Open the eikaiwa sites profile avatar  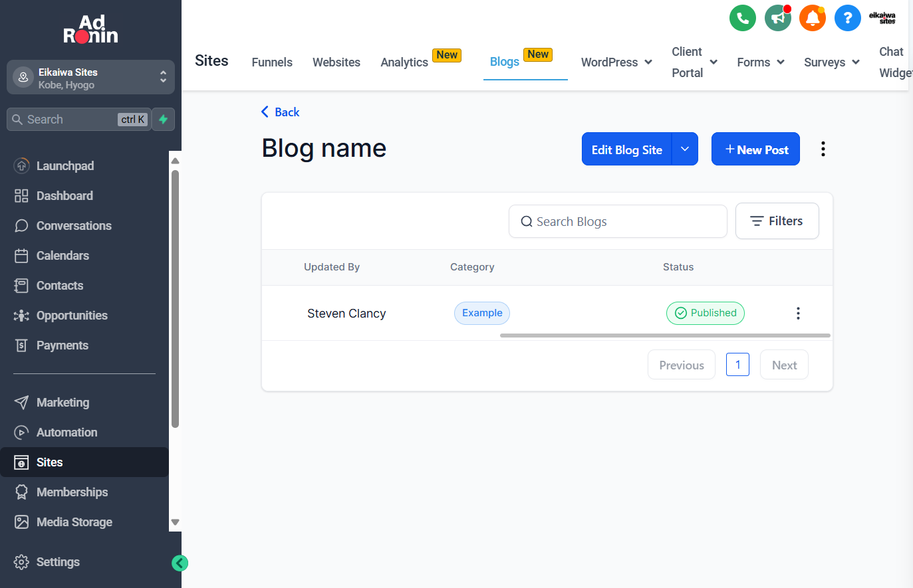point(882,18)
